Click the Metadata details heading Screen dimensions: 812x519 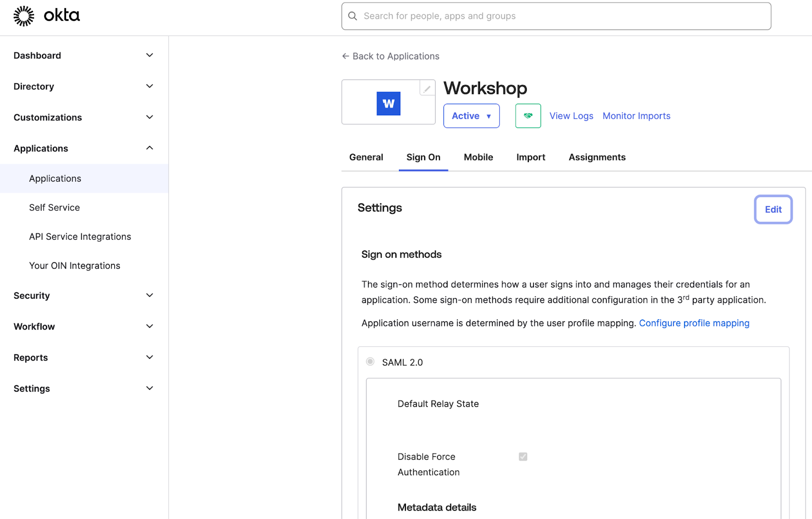(x=437, y=507)
